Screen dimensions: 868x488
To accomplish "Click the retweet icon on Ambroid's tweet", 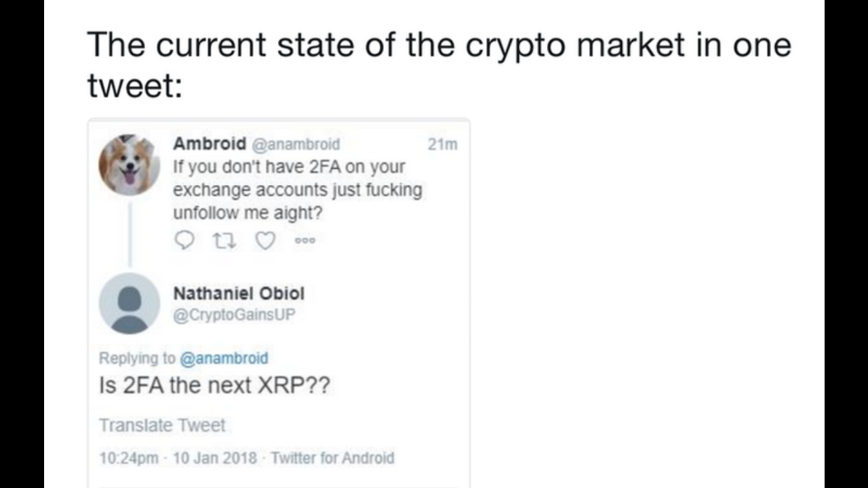I will point(224,241).
